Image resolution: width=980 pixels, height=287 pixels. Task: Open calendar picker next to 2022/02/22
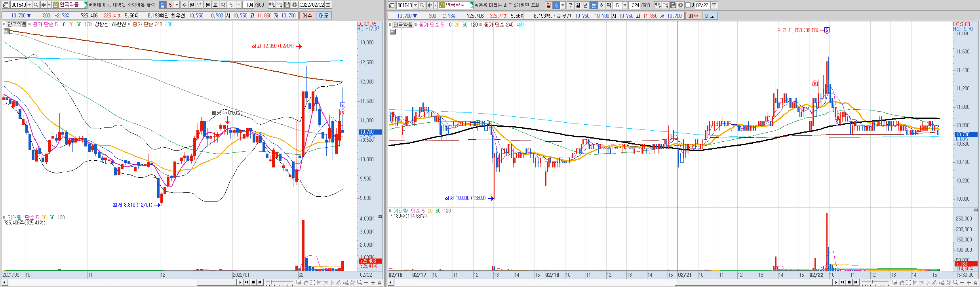point(328,5)
